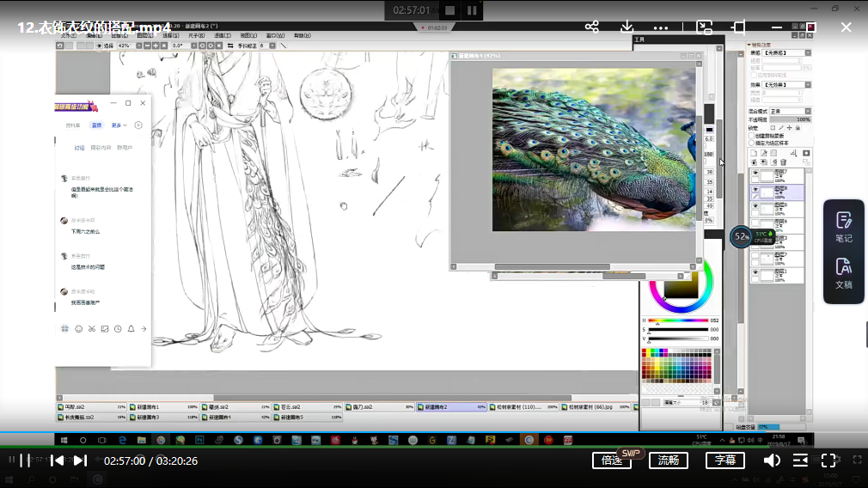Screen dimensions: 868x488
Task: Toggle the 创建剪贴蒙版 clipping mask checkbox
Action: (752, 136)
